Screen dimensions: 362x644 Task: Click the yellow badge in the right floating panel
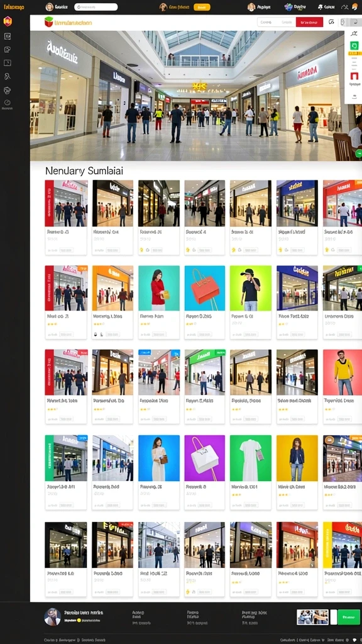click(354, 53)
